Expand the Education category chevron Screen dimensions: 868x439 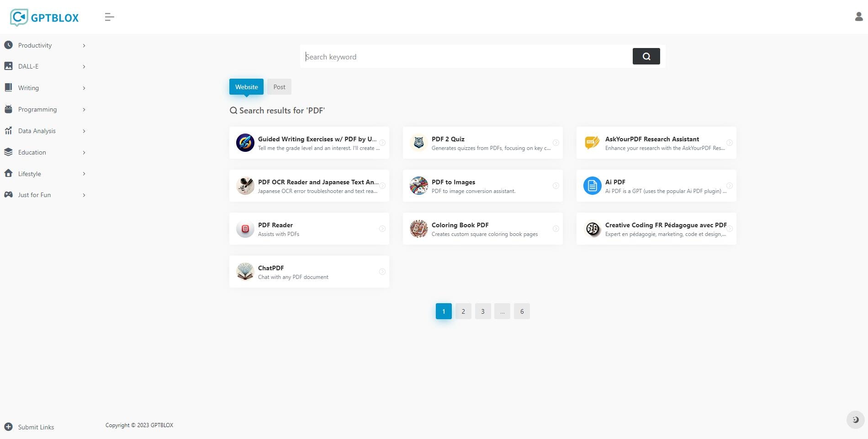(84, 152)
